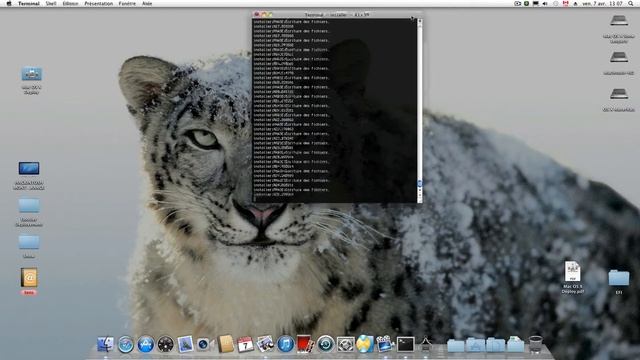Click the Terminal icon in Dock

pos(405,344)
